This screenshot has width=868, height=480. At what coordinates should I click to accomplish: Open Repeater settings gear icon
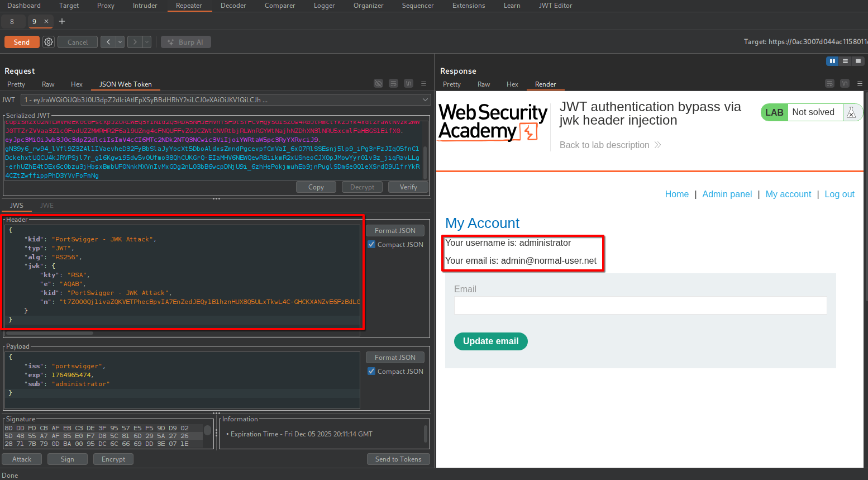(x=49, y=42)
